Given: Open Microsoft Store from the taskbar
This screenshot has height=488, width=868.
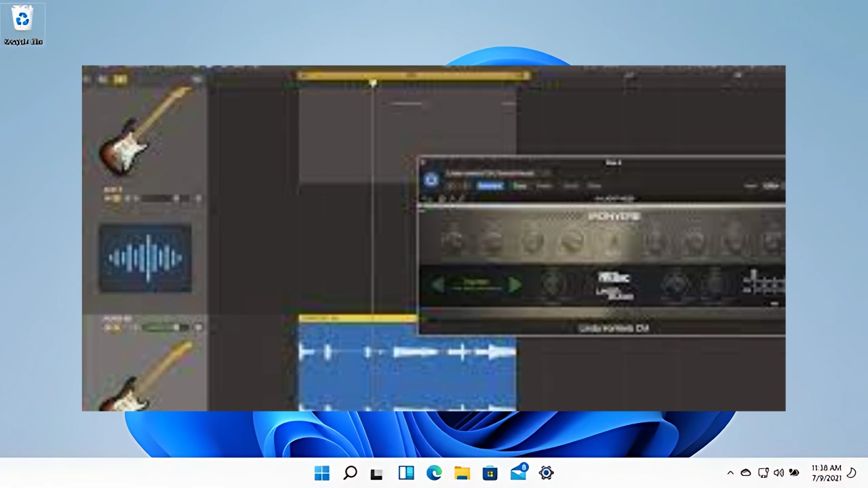Looking at the screenshot, I should pyautogui.click(x=490, y=473).
